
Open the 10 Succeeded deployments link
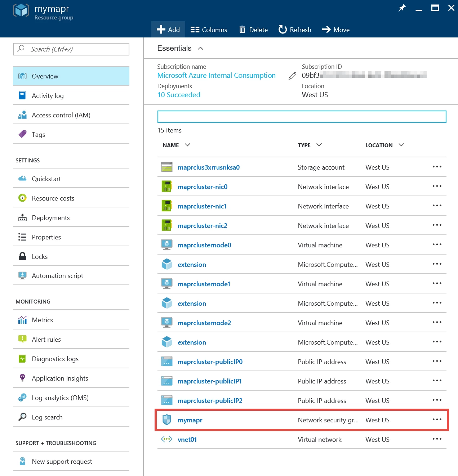pos(179,95)
